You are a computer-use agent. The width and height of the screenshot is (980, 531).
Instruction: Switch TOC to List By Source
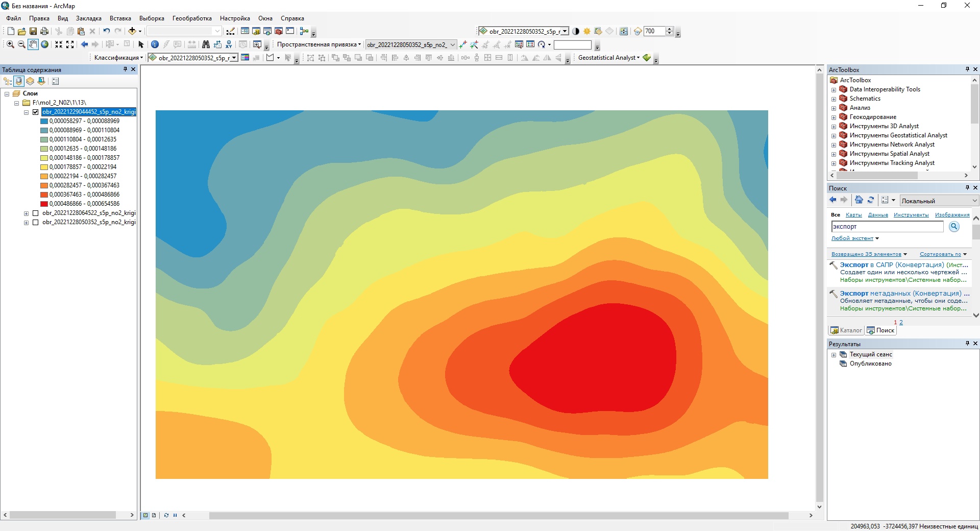(x=19, y=81)
